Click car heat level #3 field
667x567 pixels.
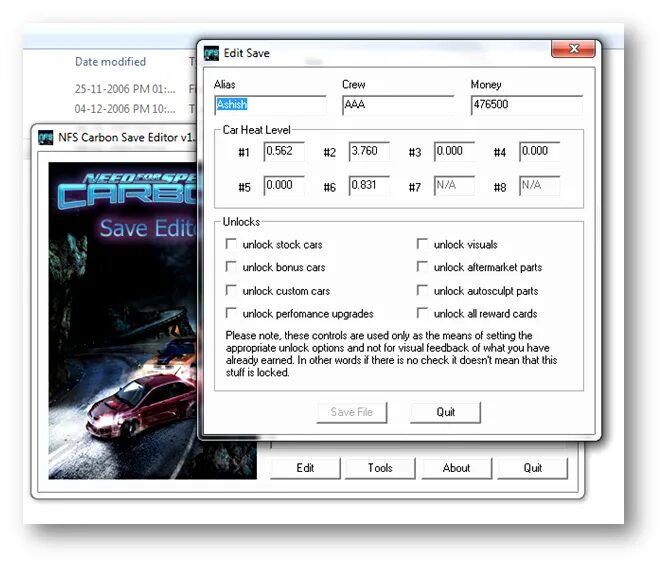[454, 151]
